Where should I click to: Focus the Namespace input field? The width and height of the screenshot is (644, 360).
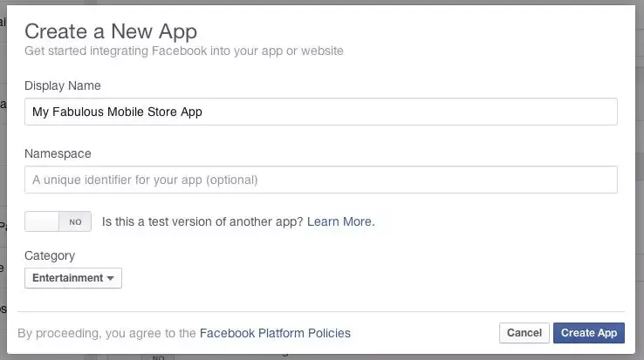pyautogui.click(x=321, y=180)
